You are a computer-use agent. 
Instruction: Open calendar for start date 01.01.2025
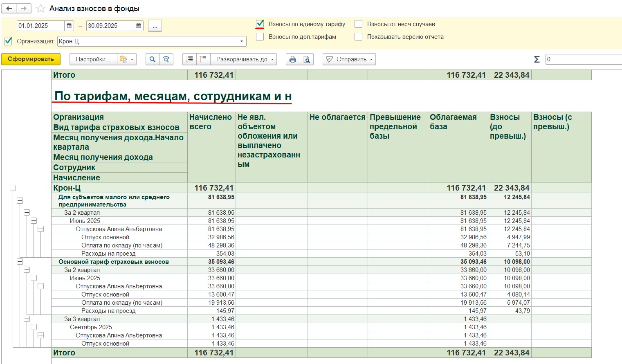(69, 26)
